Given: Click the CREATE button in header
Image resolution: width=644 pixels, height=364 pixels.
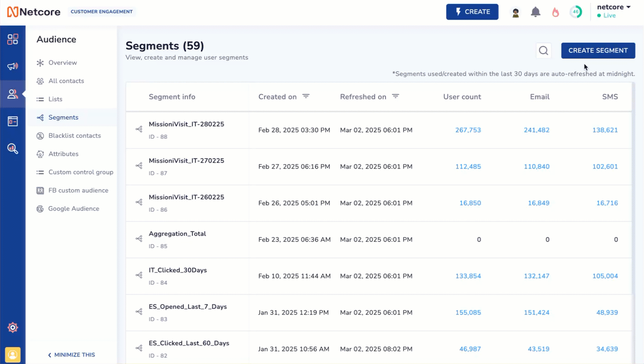Looking at the screenshot, I should [472, 12].
